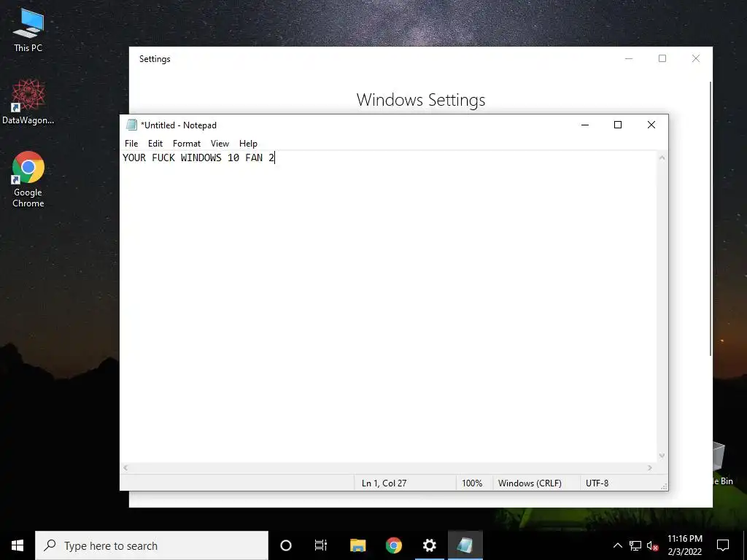Click the Settings window vertical scrollbar

711,218
